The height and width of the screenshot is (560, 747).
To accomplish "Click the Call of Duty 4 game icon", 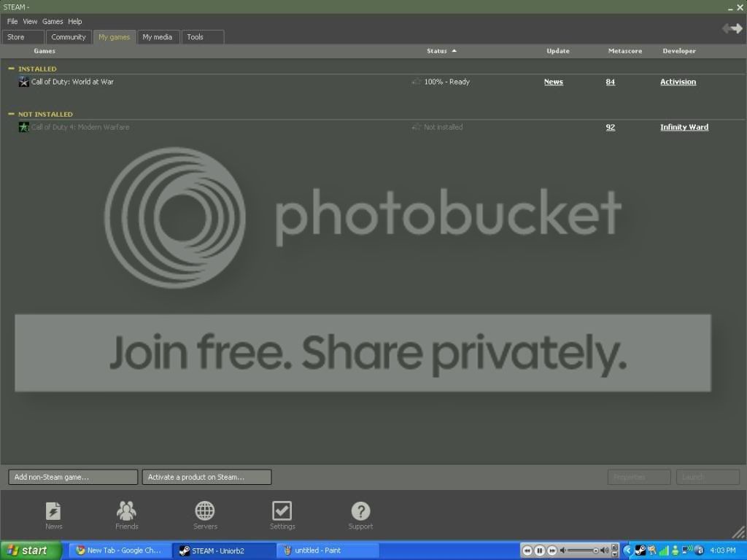I will click(x=23, y=127).
